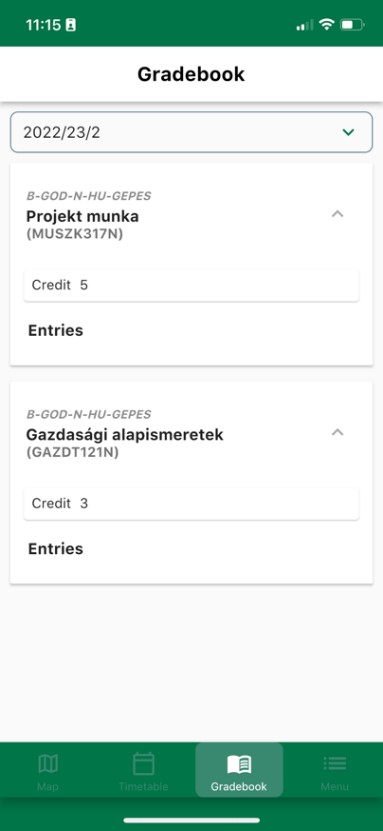Tap the ID card icon beside clock

tap(70, 25)
